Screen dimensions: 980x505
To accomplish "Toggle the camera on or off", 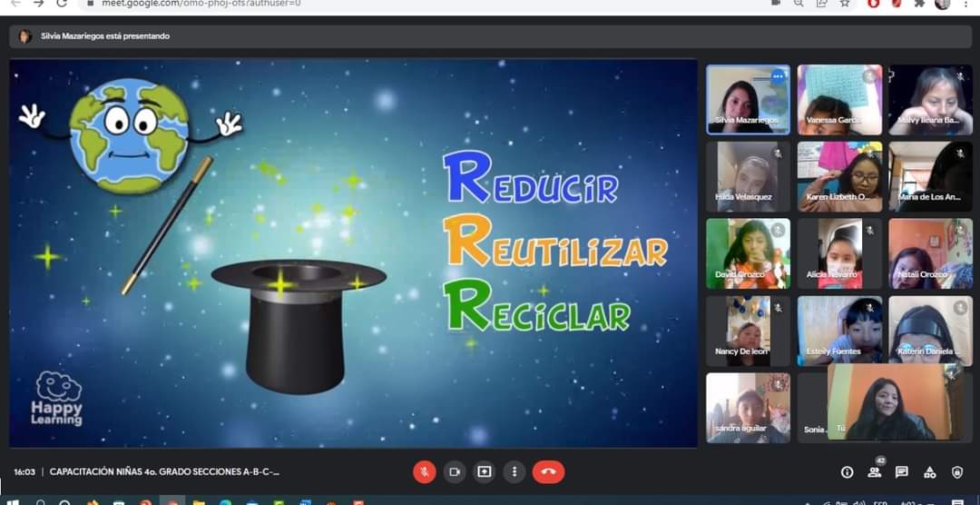I will (x=455, y=471).
